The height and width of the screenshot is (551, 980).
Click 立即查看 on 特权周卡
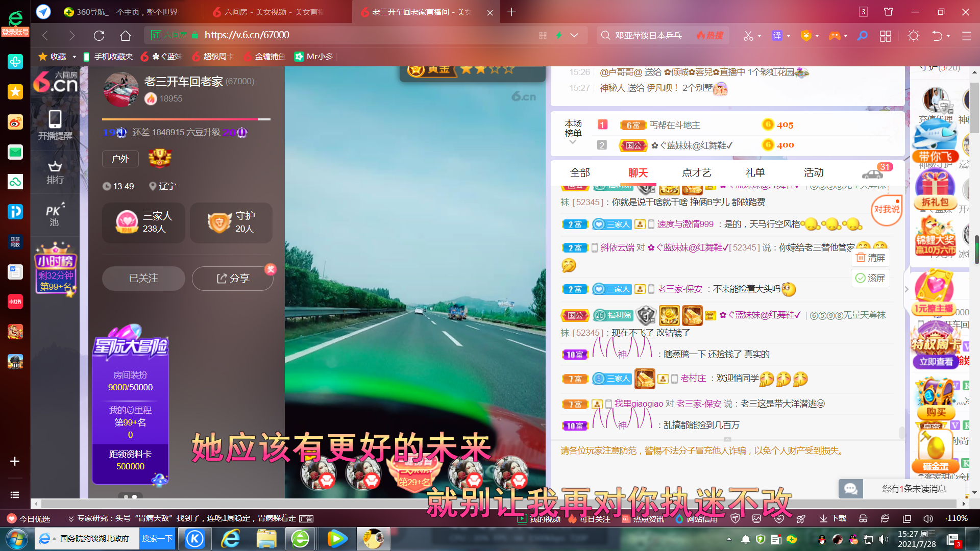pyautogui.click(x=936, y=362)
